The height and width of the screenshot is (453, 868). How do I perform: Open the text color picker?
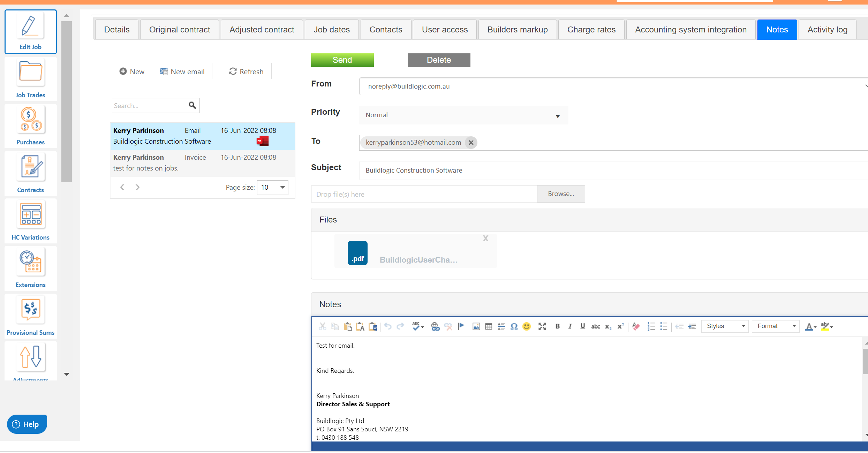coord(810,326)
